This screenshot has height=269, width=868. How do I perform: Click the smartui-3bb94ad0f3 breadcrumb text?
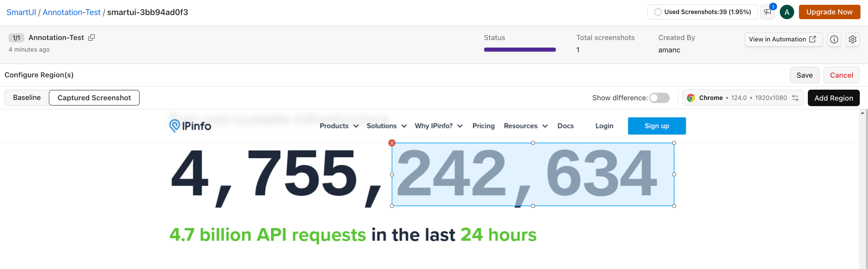(x=147, y=12)
